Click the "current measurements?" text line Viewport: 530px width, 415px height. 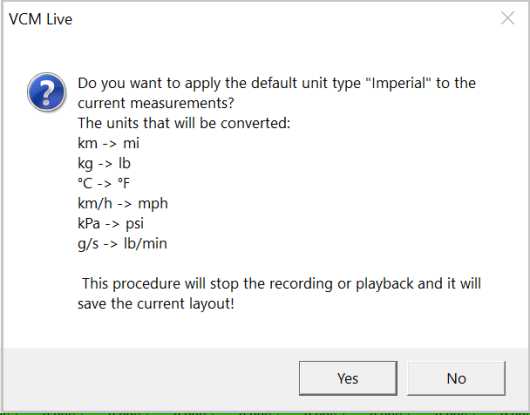coord(156,103)
